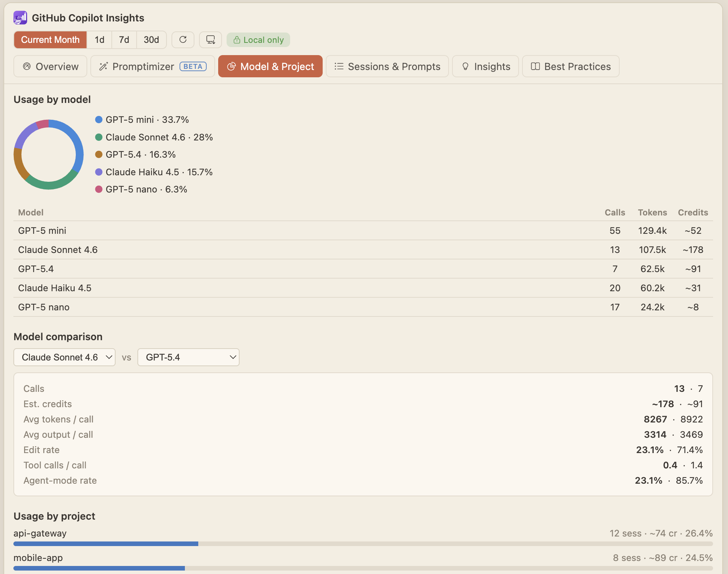Switch the time range to 30d
728x574 pixels.
point(151,40)
